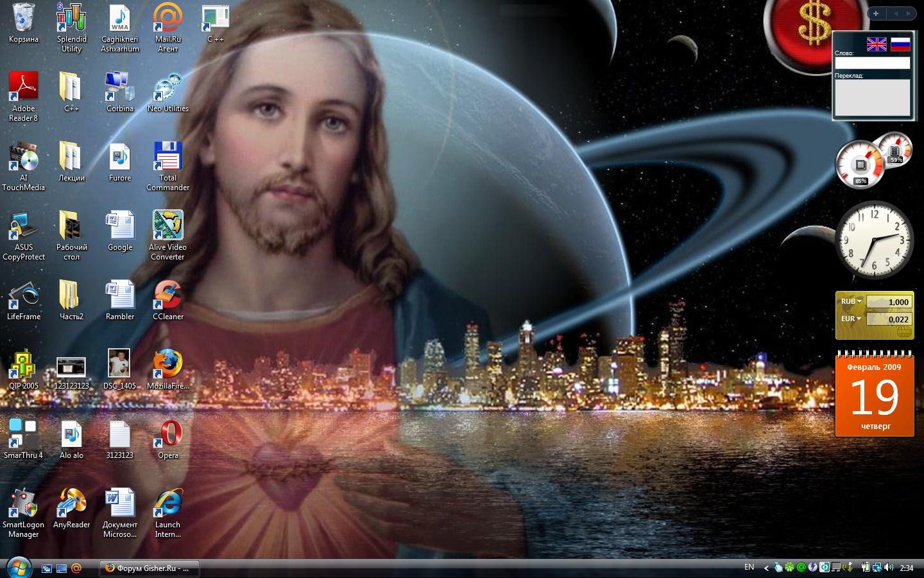
Task: Open the Opera browser shortcut
Action: coord(168,435)
